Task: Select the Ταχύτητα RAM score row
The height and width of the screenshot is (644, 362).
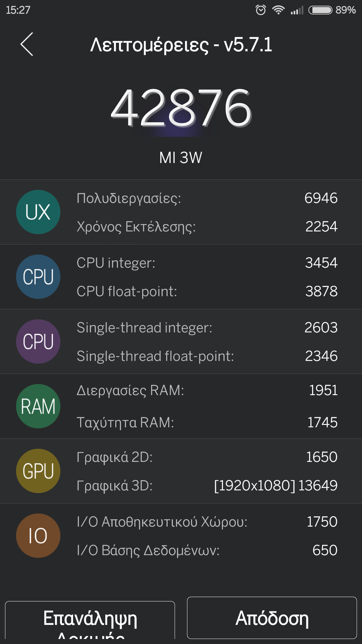Action: coord(206,423)
